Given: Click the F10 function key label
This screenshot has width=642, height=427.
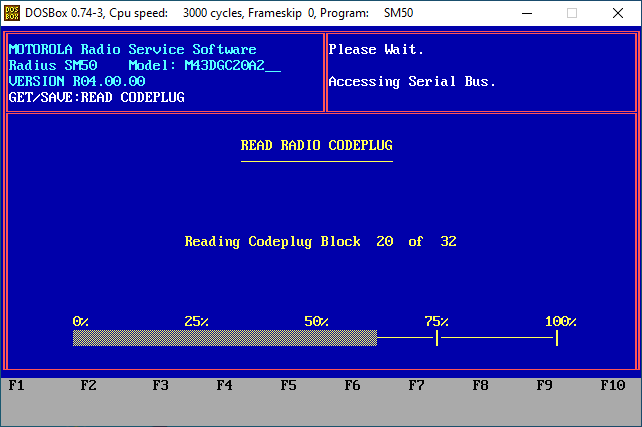Looking at the screenshot, I should click(613, 385).
